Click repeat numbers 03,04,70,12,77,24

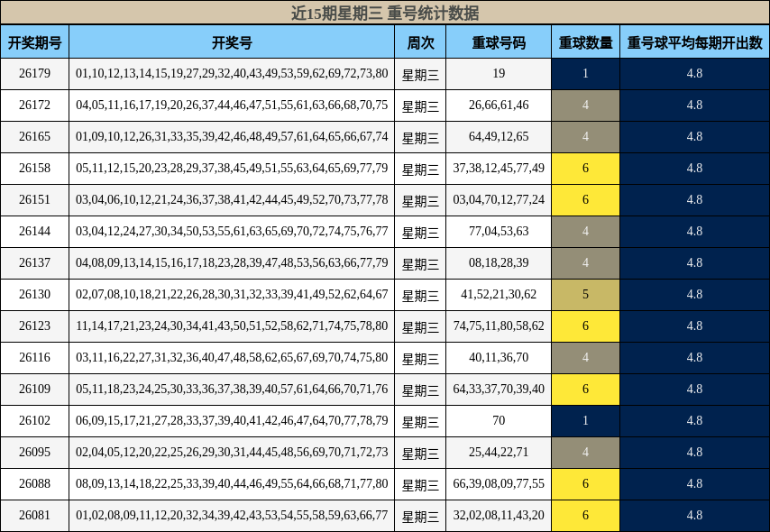click(499, 199)
